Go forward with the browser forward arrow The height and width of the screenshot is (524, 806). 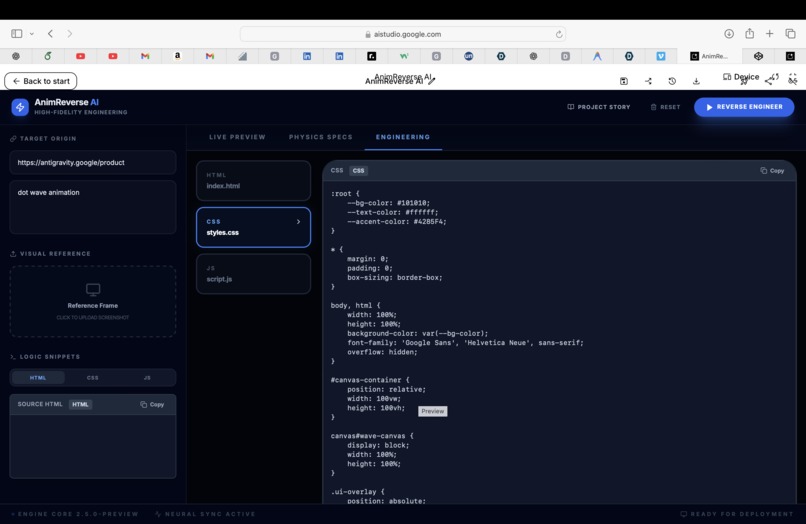69,34
